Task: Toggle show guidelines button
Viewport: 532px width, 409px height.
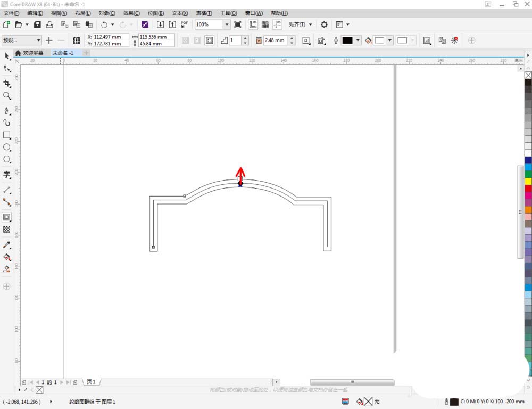Action: [277, 24]
